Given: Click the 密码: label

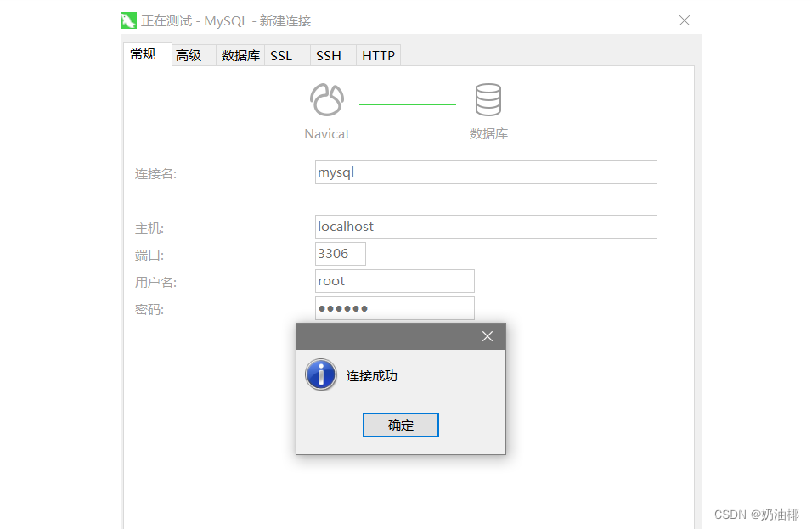Looking at the screenshot, I should coord(149,310).
